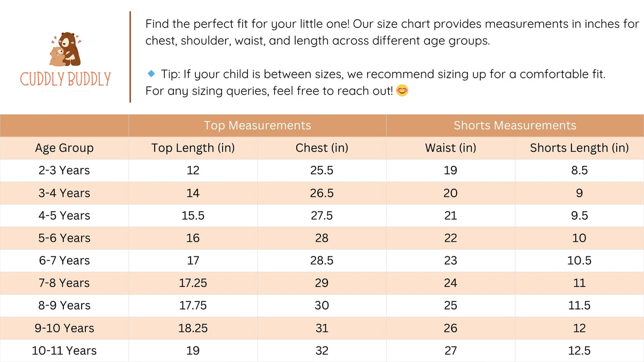Click the 'Chest (in)' column header
644x362 pixels.
tap(322, 148)
